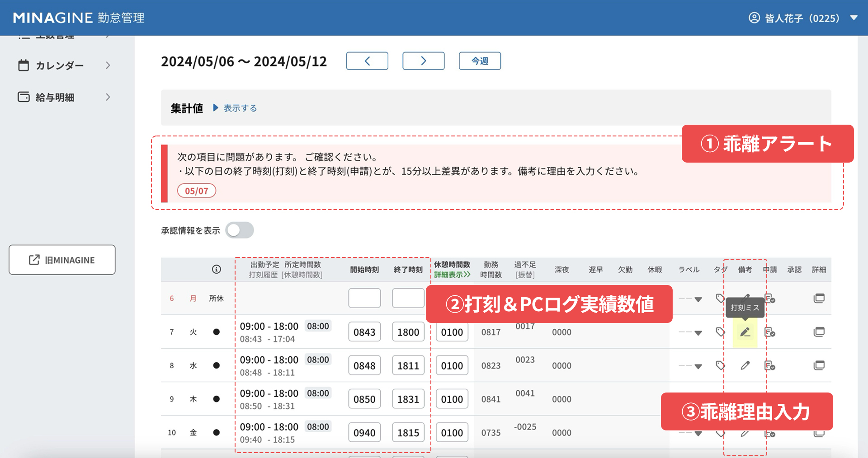Open the detail window icon for May 6
Image resolution: width=868 pixels, height=458 pixels.
(x=819, y=298)
